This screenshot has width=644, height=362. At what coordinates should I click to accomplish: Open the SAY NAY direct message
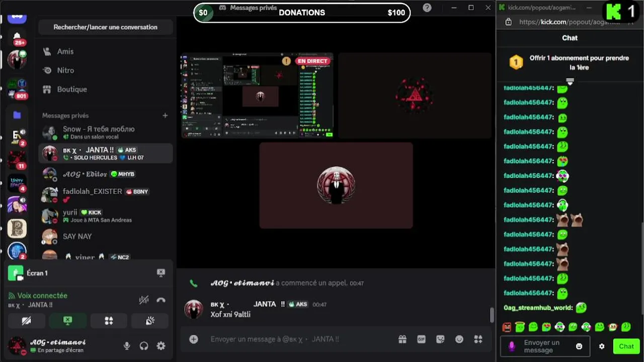[106, 236]
